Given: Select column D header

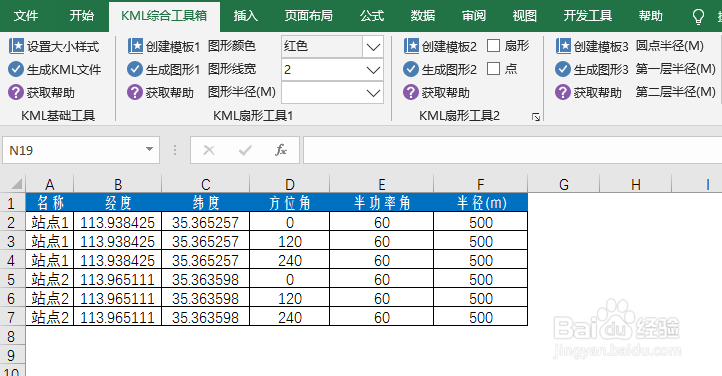Looking at the screenshot, I should [x=290, y=185].
